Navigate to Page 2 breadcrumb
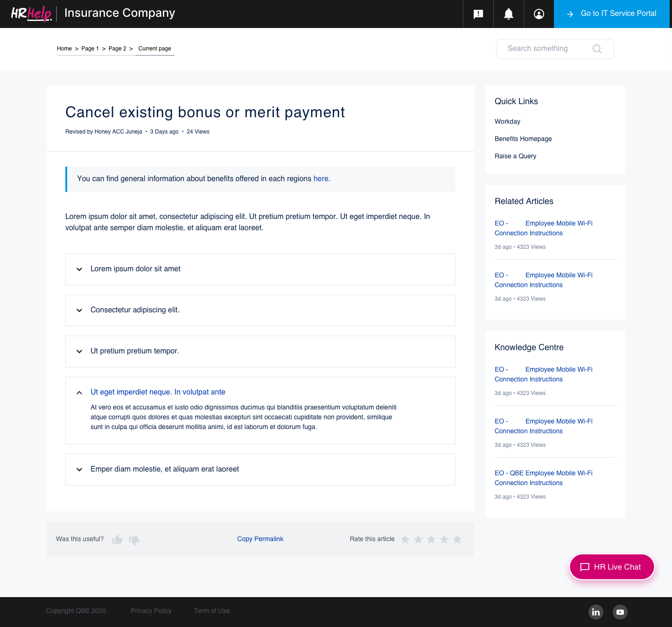 point(117,49)
